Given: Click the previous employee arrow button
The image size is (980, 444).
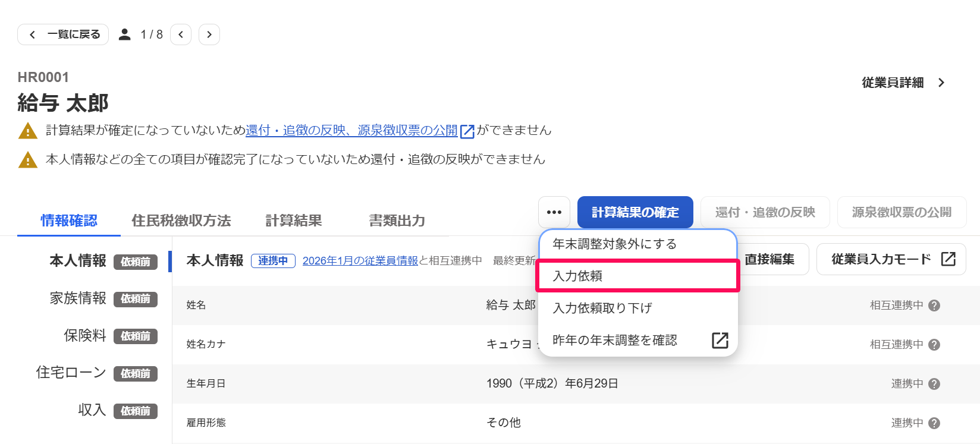Looking at the screenshot, I should [181, 34].
